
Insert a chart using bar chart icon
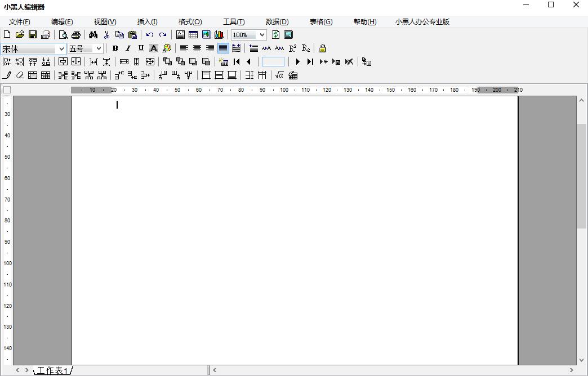pyautogui.click(x=219, y=35)
